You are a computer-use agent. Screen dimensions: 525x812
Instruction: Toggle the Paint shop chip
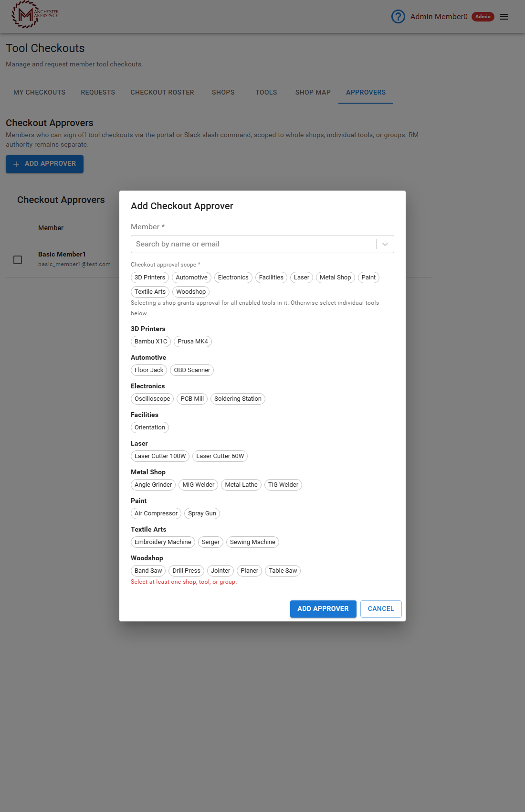click(x=368, y=278)
